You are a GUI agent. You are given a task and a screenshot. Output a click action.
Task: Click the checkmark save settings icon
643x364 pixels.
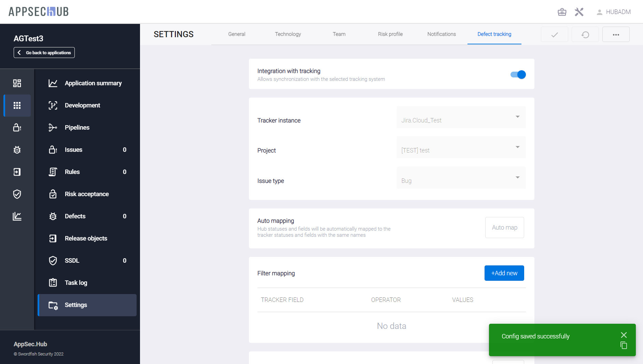pos(554,34)
